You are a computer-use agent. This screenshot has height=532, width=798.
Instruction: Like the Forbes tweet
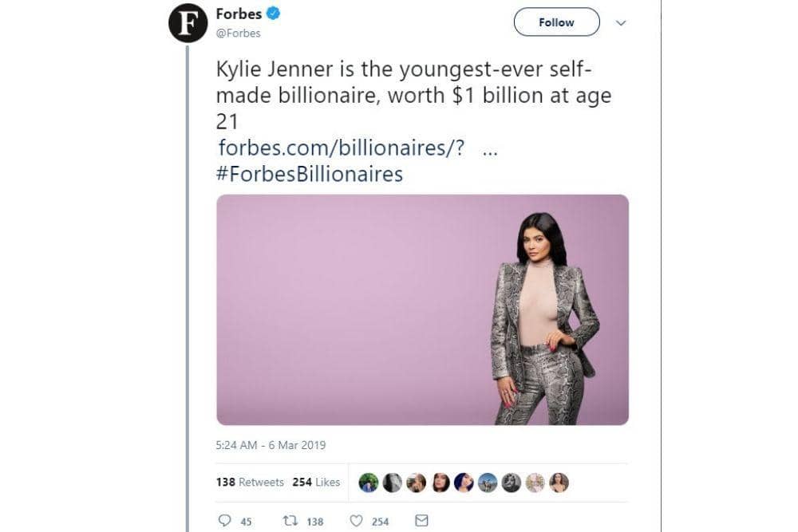(354, 520)
